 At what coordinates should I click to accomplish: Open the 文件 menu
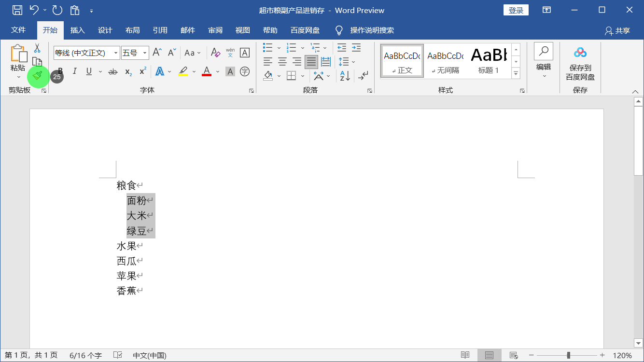click(x=18, y=30)
